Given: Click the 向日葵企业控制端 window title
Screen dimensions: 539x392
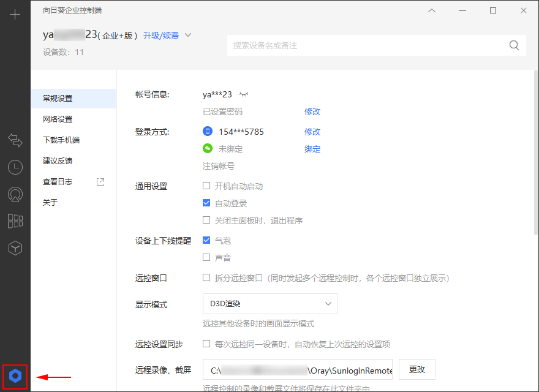Looking at the screenshot, I should 72,10.
